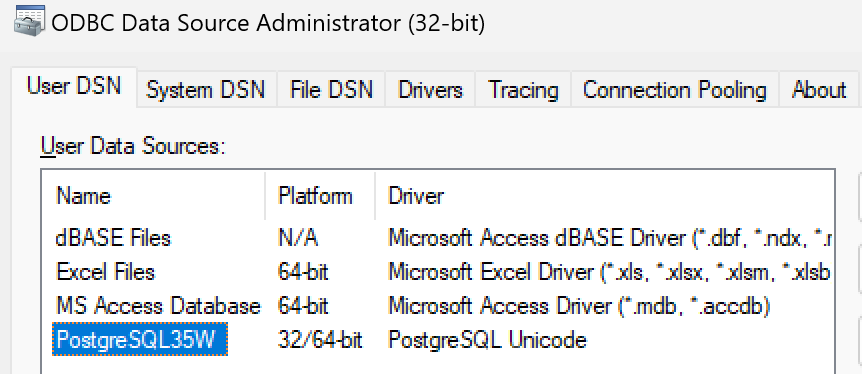862x374 pixels.
Task: Go to the Drivers tab
Action: (x=430, y=90)
